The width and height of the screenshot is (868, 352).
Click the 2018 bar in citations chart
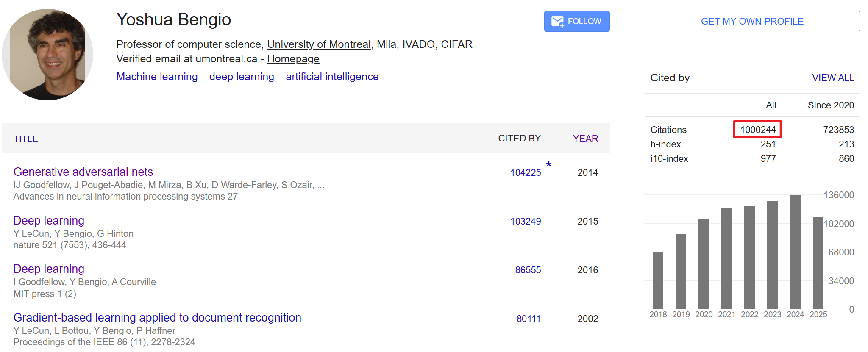[658, 280]
